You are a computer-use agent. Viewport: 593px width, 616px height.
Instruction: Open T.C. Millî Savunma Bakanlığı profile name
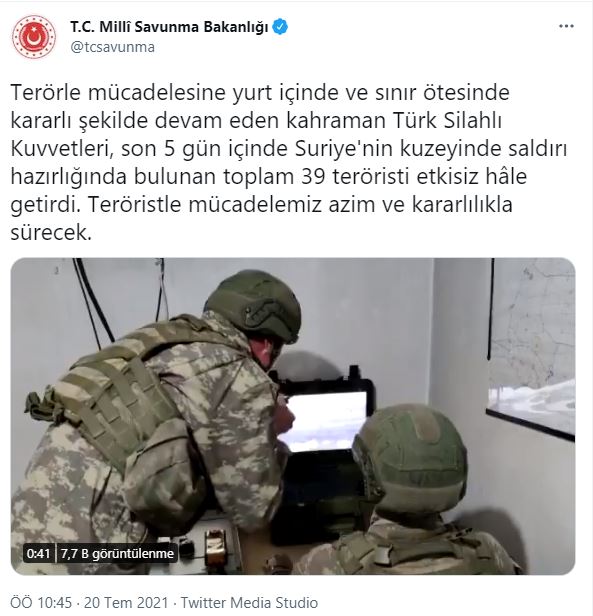tap(169, 27)
